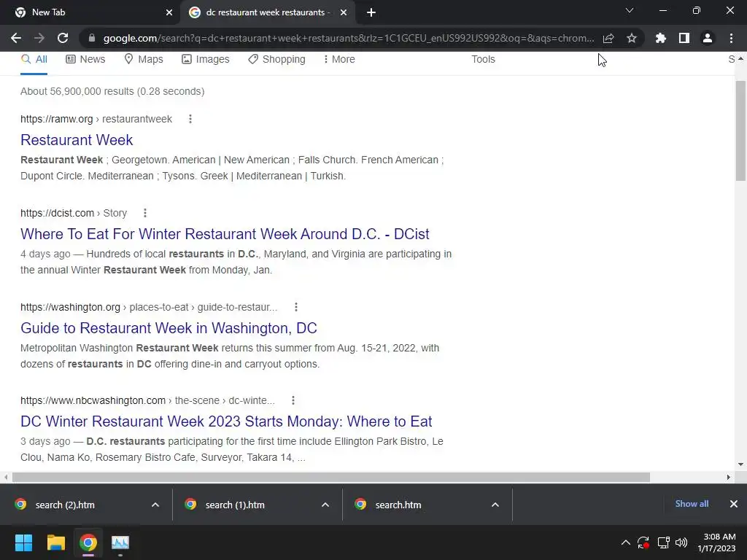View site information lock icon
Image resolution: width=747 pixels, height=560 pixels.
[x=92, y=38]
